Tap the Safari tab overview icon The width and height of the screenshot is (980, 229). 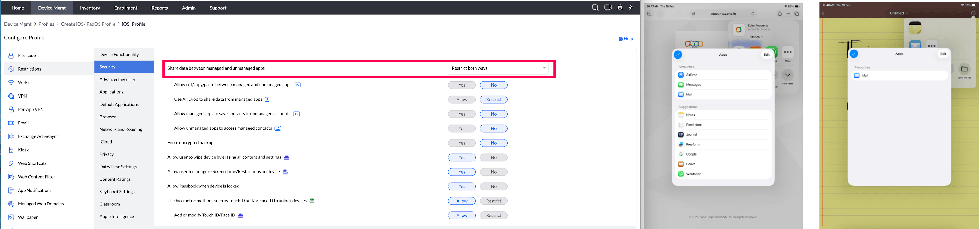[797, 14]
